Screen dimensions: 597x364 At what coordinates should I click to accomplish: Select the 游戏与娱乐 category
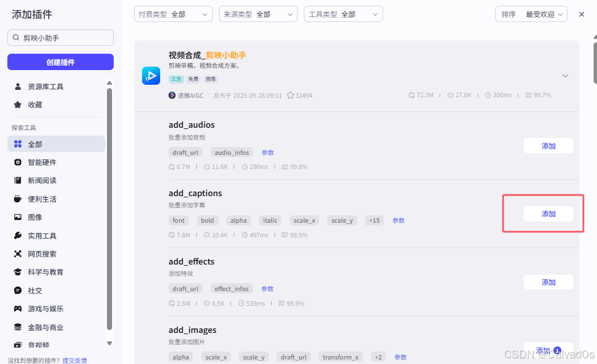pyautogui.click(x=56, y=309)
